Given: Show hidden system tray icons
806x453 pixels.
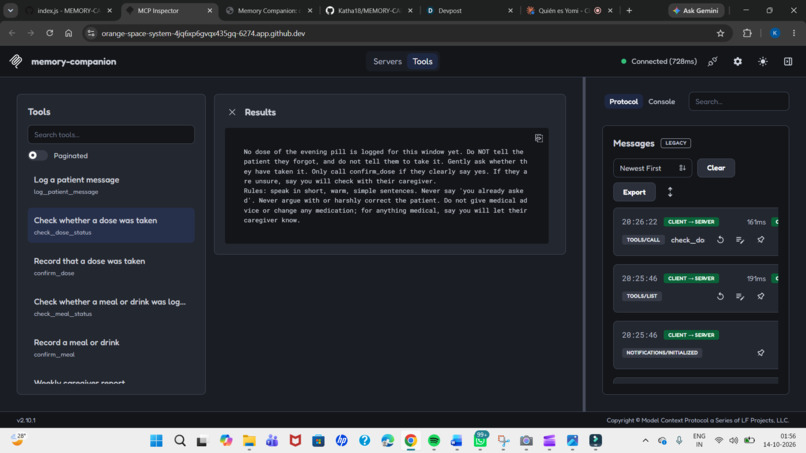Looking at the screenshot, I should tap(645, 441).
